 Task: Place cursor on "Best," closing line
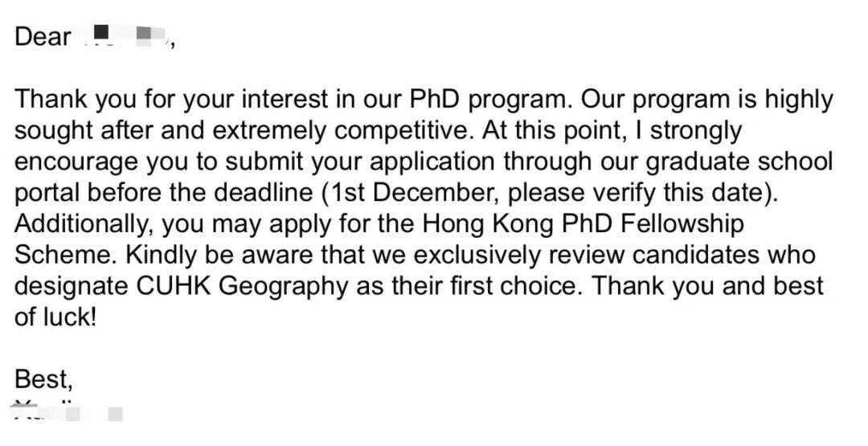click(x=43, y=379)
